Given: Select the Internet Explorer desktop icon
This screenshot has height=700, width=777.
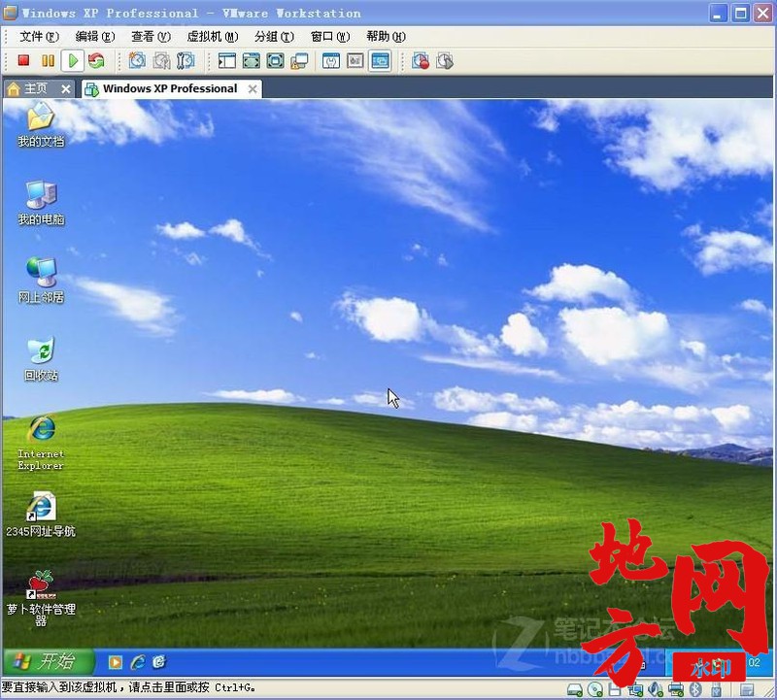Looking at the screenshot, I should click(x=41, y=443).
